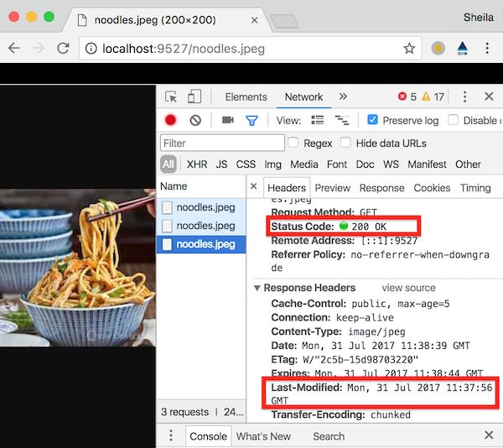Screen dimensions: 503x448
Task: Select the Network tab
Action: pyautogui.click(x=303, y=97)
